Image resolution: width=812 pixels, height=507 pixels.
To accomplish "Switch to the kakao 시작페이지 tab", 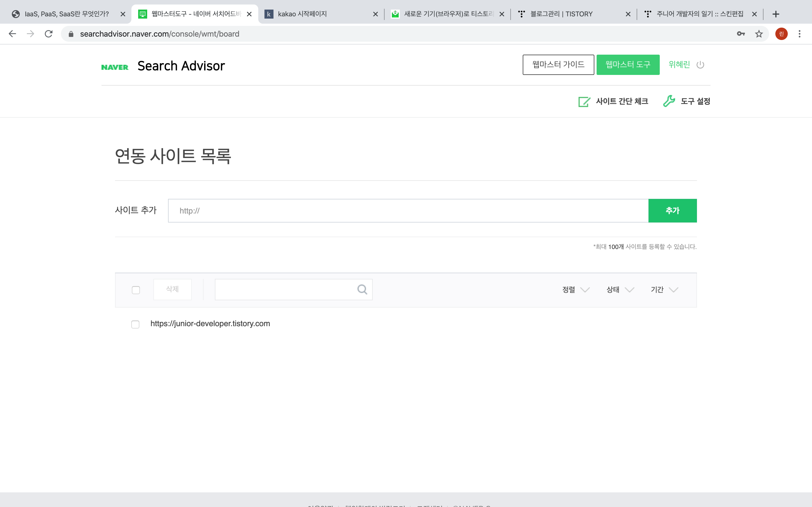I will click(x=302, y=14).
